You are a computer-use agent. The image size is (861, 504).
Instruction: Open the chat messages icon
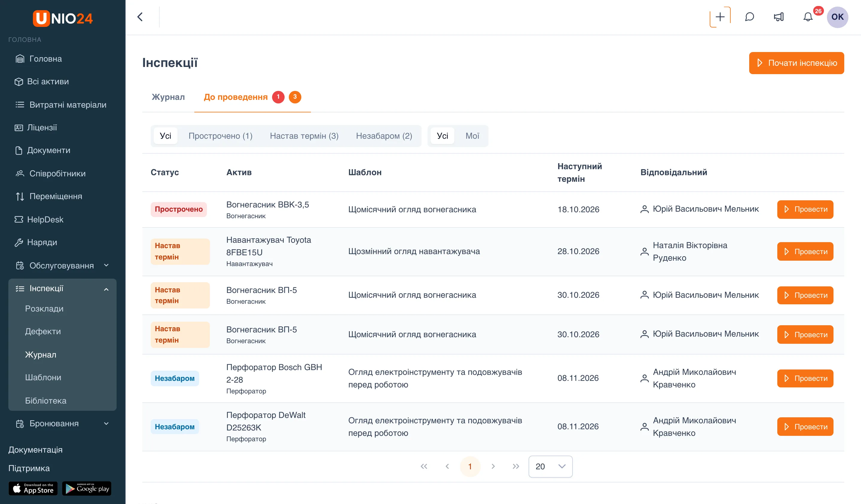(x=749, y=17)
